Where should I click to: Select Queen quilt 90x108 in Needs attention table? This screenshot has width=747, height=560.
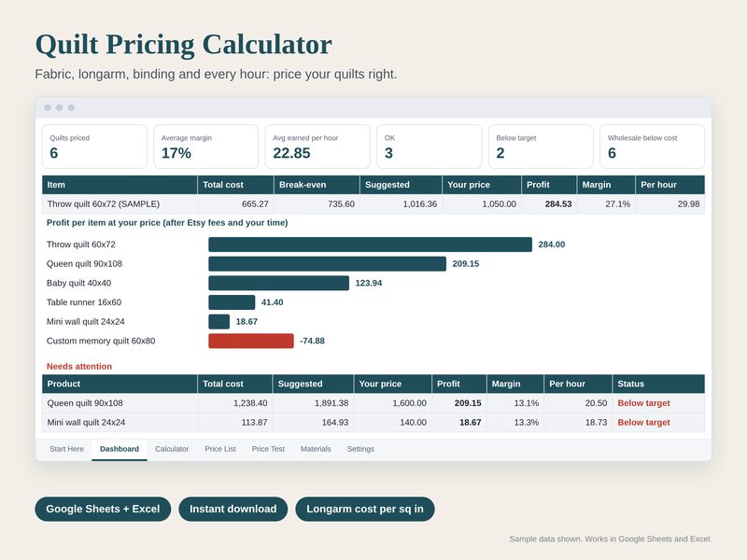(x=120, y=403)
